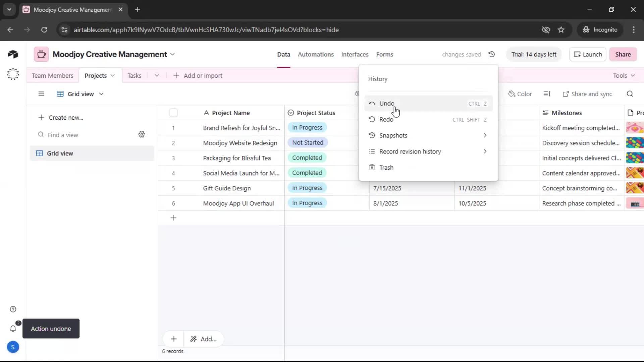Open the Brand Refresh project thumbnail
Viewport: 644px width, 362px height.
[635, 128]
